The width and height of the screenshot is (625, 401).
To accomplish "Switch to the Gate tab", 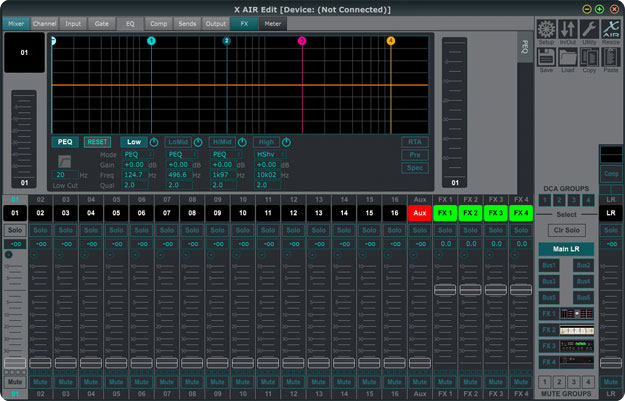I will (102, 24).
